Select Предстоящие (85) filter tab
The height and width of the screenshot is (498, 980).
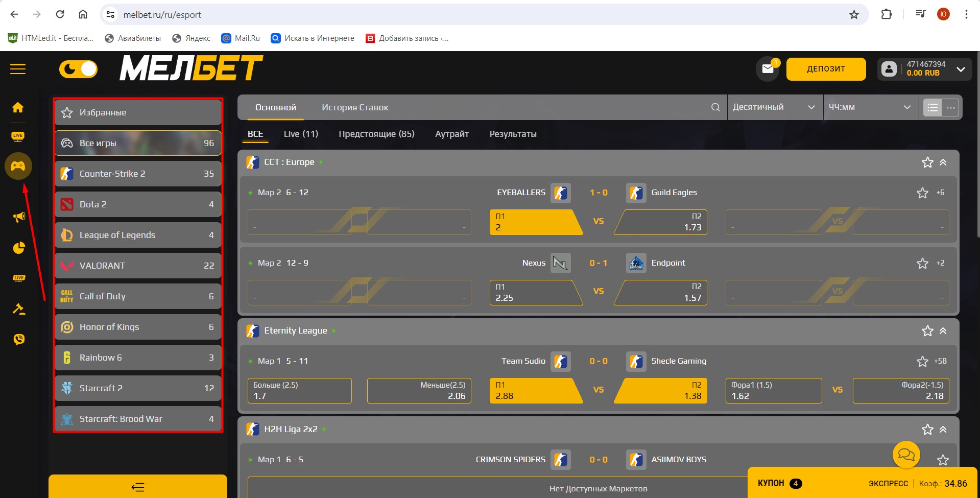coord(376,134)
